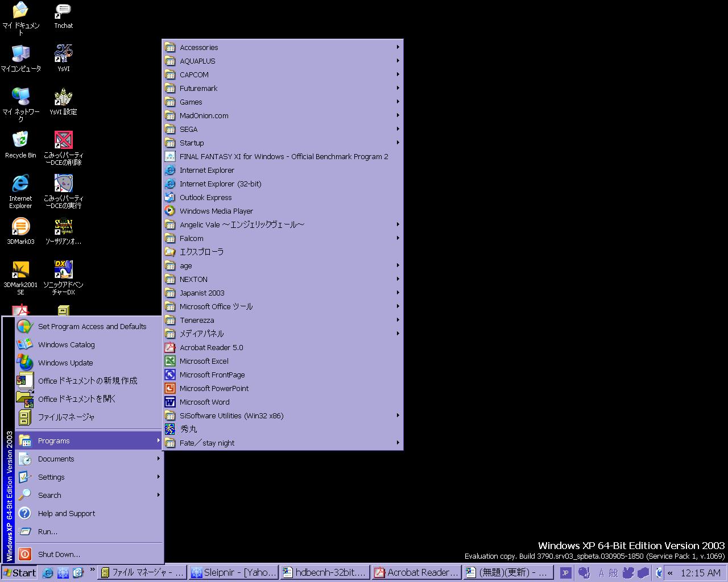Expand hidden system tray icons chevron
The width and height of the screenshot is (728, 582).
point(671,573)
